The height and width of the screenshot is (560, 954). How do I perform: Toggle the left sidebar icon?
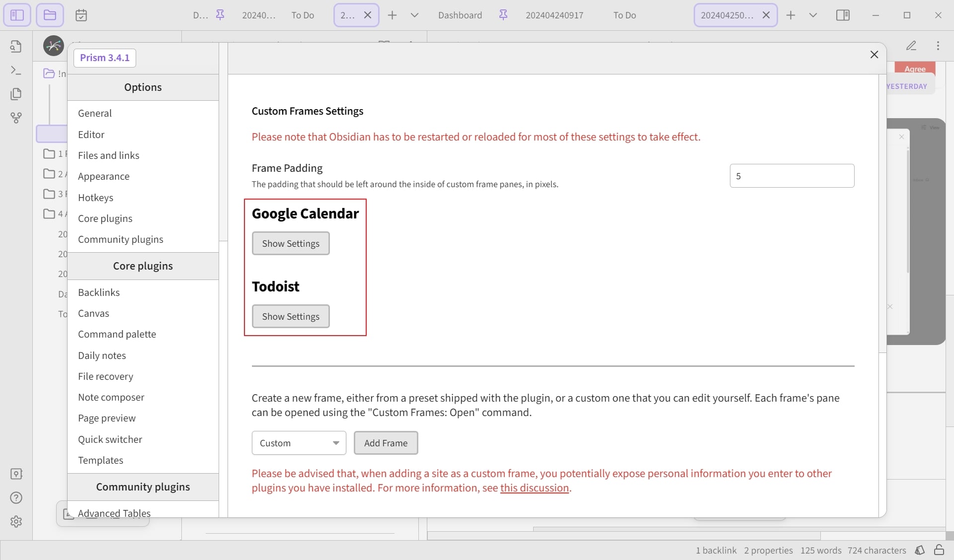tap(17, 15)
